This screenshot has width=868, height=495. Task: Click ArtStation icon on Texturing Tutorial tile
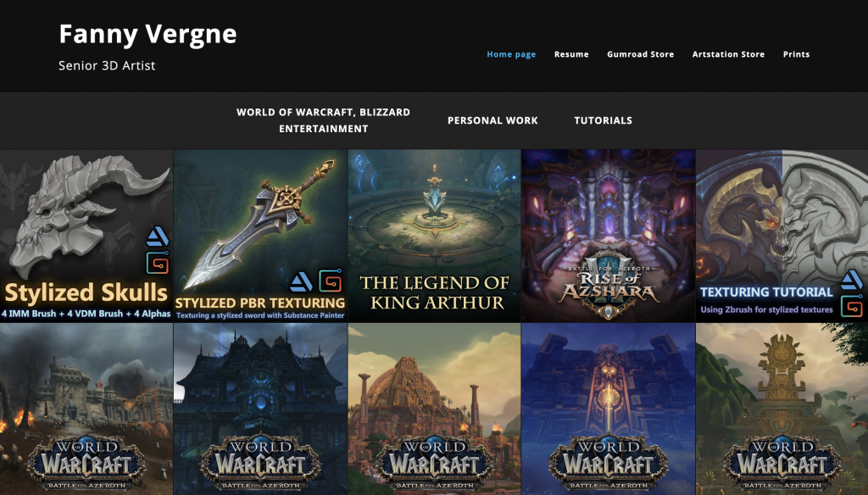(x=851, y=281)
